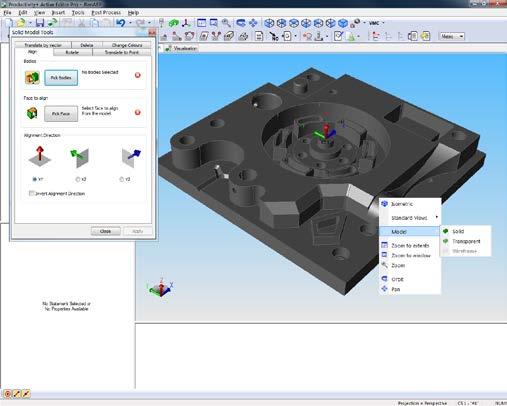Click the face cube icon beside Pick Face

point(32,113)
